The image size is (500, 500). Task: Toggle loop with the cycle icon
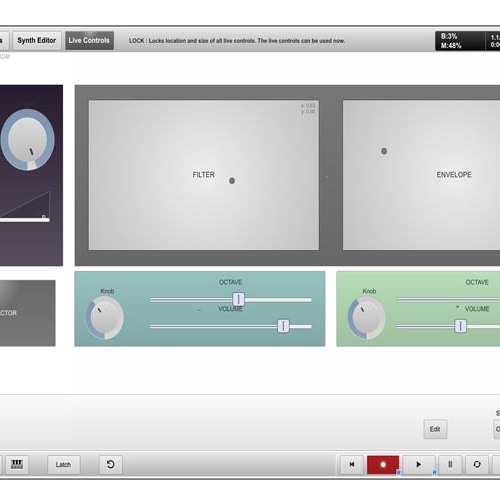(x=477, y=464)
